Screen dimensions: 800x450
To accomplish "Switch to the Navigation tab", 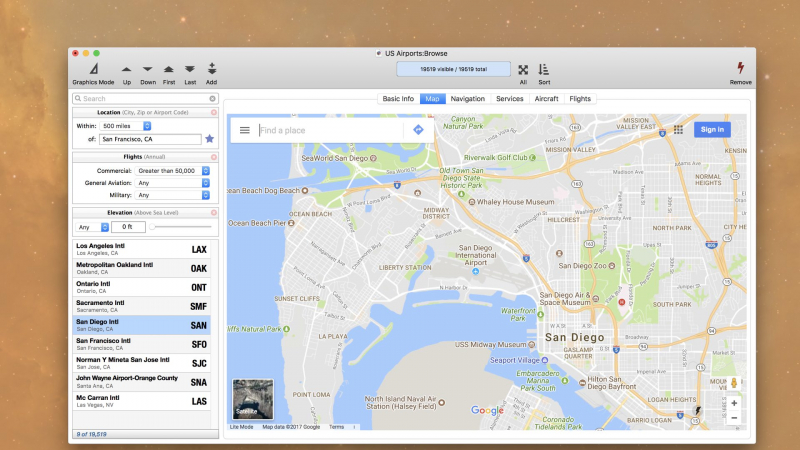I will point(467,98).
